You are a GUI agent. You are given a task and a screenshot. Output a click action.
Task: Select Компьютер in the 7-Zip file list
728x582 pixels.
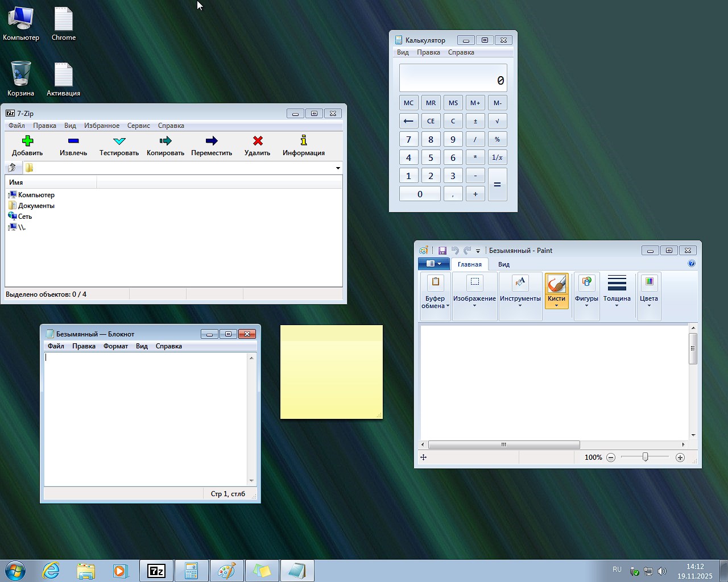pos(35,194)
